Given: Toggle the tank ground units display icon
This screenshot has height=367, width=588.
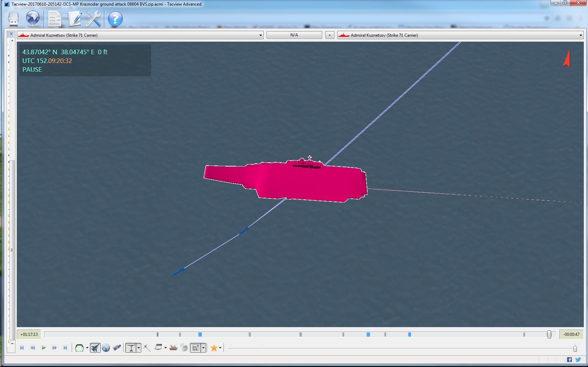Looking at the screenshot, I should [x=173, y=348].
